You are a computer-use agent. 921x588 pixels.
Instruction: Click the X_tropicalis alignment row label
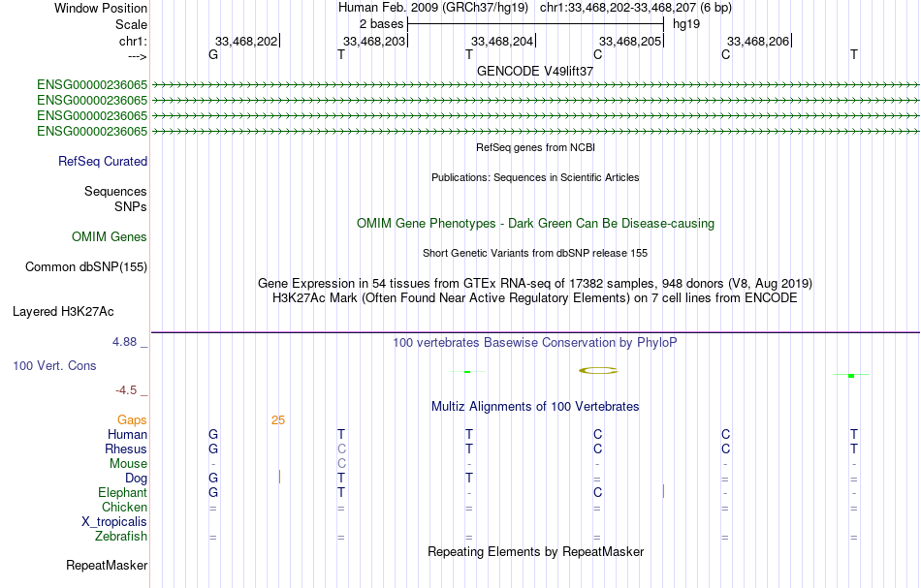(x=114, y=522)
